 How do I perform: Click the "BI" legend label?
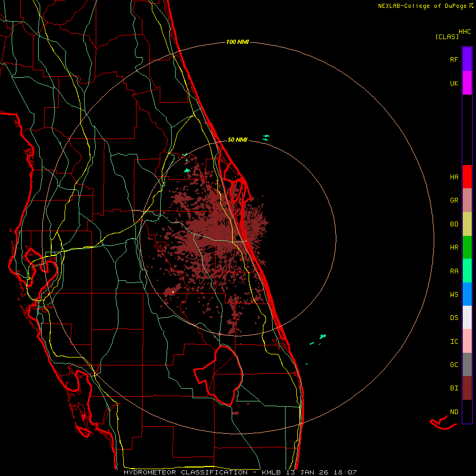coord(454,388)
